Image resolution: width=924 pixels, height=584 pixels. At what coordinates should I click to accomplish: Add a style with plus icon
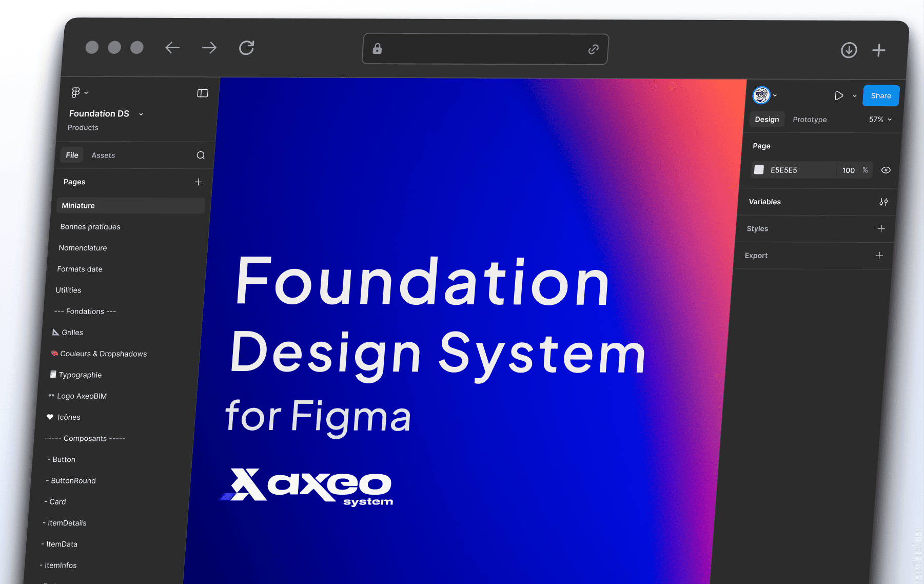point(881,229)
